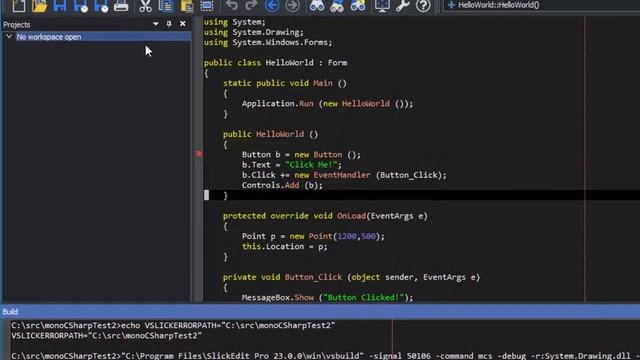Click the 'MessageBox.Show ("Button Clicked!");' line
This screenshot has width=640, height=360.
coord(327,298)
